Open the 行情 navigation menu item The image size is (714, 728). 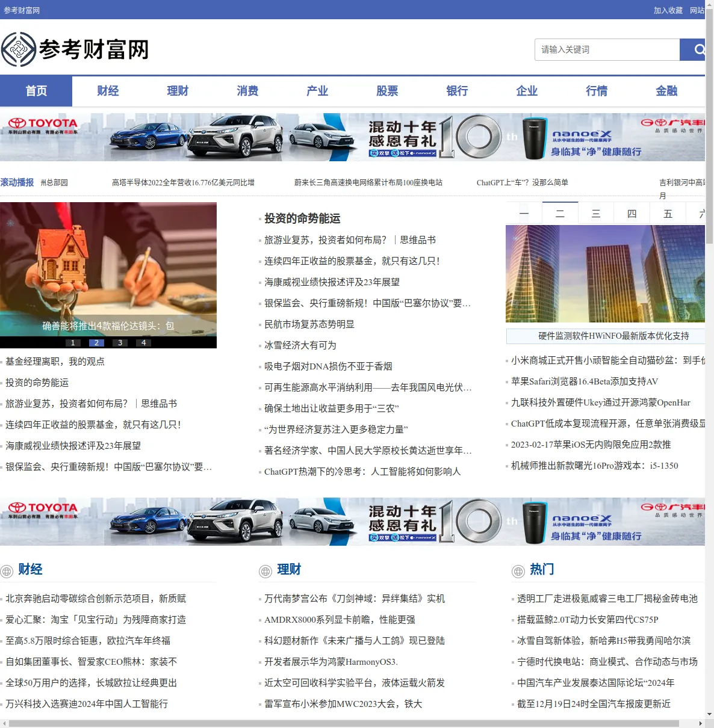[x=597, y=91]
